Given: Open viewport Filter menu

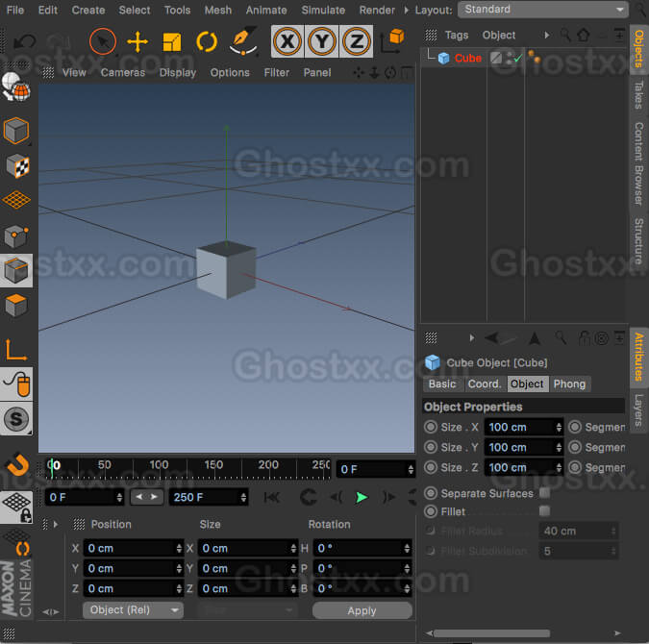Looking at the screenshot, I should (x=277, y=72).
